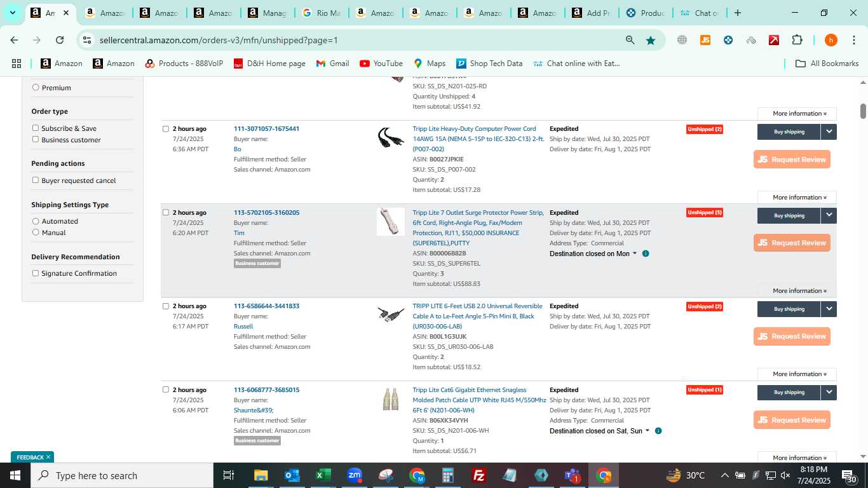The height and width of the screenshot is (488, 868).
Task: Go back to previous page
Action: (x=14, y=40)
